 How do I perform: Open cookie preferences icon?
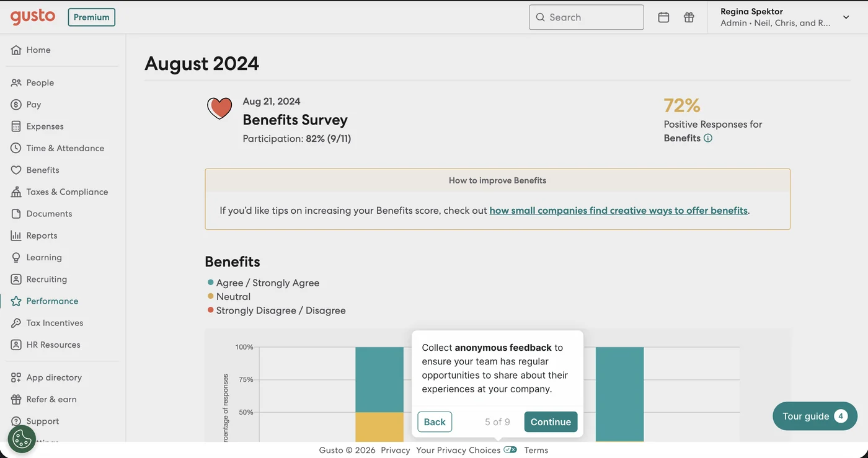(x=22, y=439)
